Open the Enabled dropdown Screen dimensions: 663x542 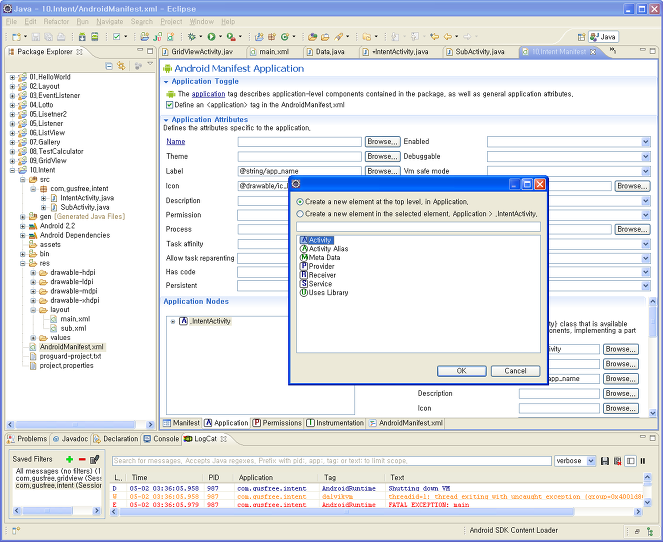pyautogui.click(x=646, y=142)
